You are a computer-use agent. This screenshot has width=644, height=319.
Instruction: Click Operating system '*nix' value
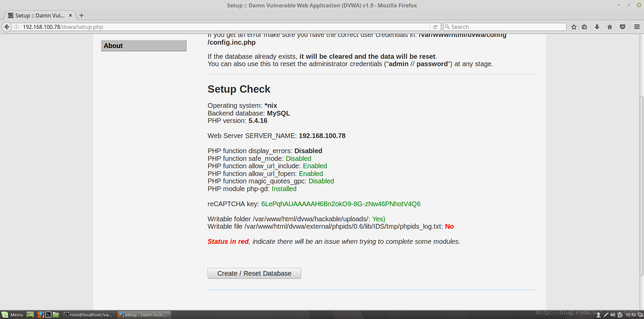(x=271, y=105)
